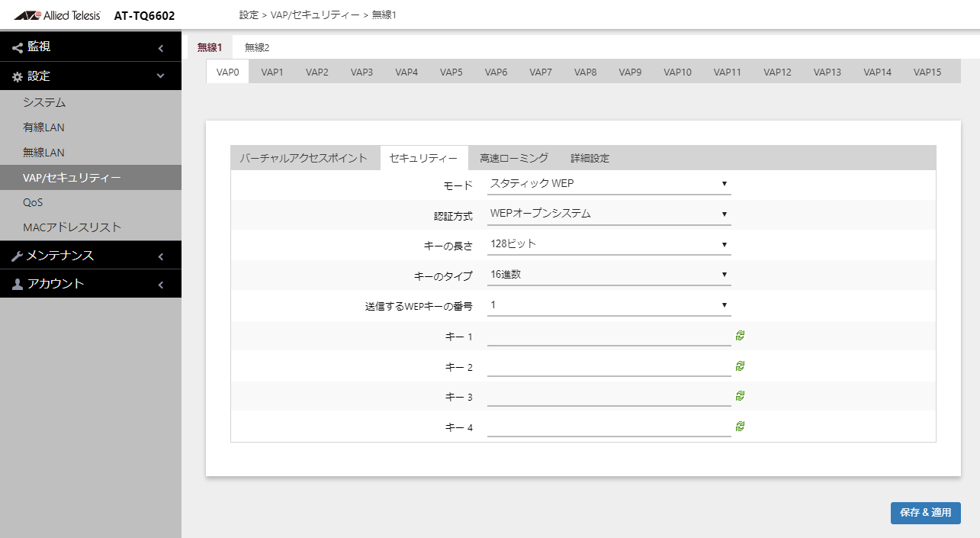Screen dimensions: 980x538
Task: Click the アカウント person icon
Action: [18, 285]
